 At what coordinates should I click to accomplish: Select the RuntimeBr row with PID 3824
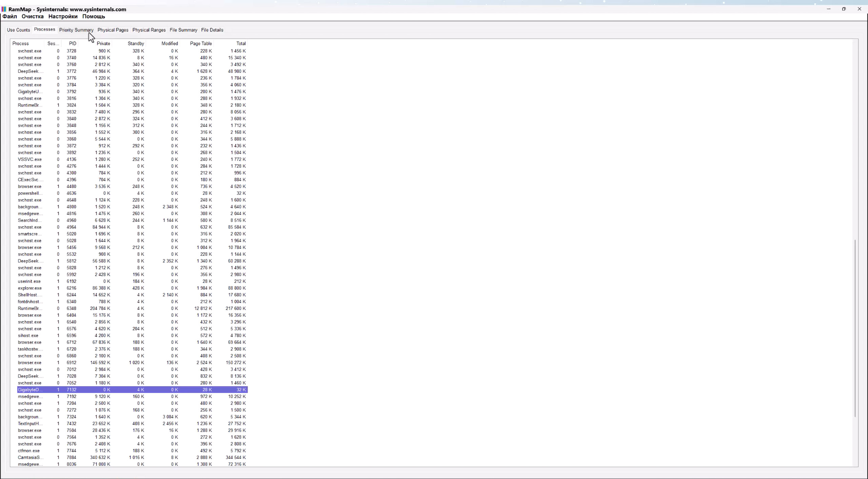point(132,105)
